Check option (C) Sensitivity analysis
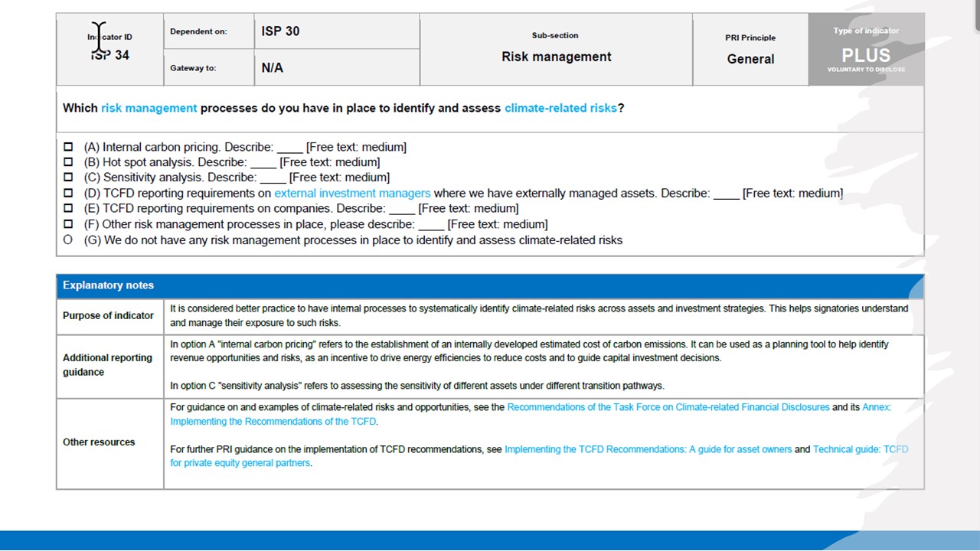Image resolution: width=980 pixels, height=551 pixels. point(68,178)
